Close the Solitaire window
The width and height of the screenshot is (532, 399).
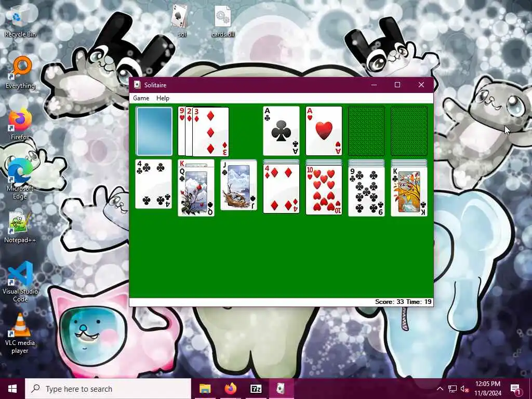coord(421,85)
